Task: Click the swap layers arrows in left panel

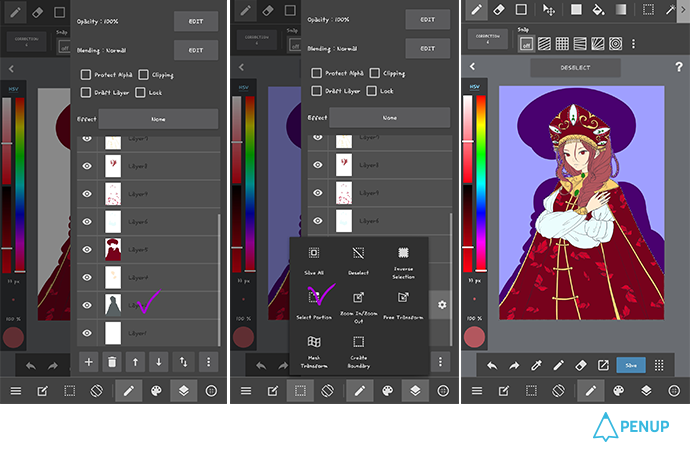Action: [183, 362]
